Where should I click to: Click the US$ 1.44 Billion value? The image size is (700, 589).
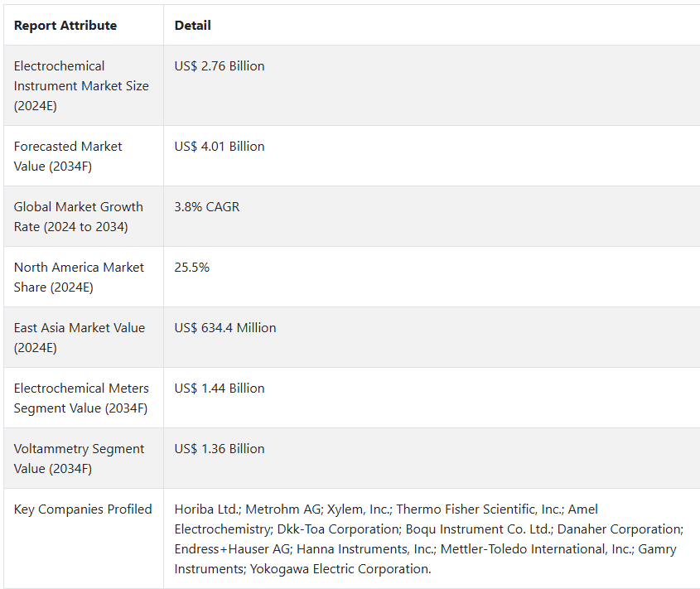pyautogui.click(x=220, y=388)
